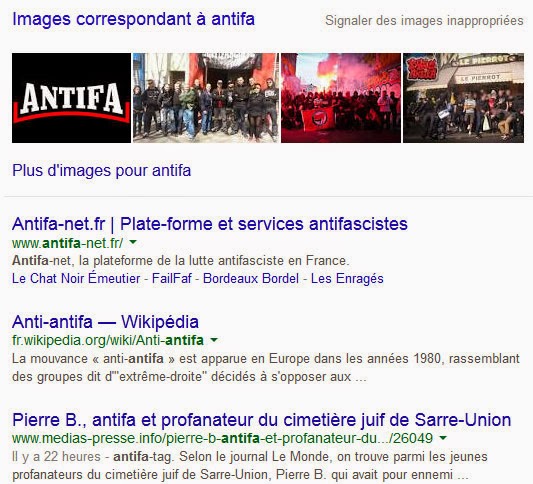This screenshot has width=533, height=484.
Task: Click 'Images correspondant à antifa' heading link
Action: [x=133, y=19]
